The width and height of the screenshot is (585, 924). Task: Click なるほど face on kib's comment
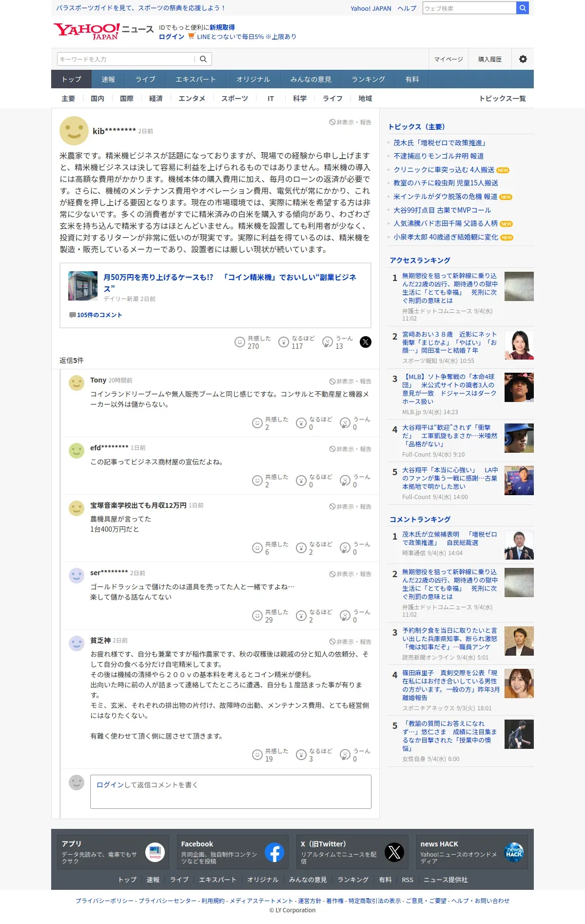284,342
